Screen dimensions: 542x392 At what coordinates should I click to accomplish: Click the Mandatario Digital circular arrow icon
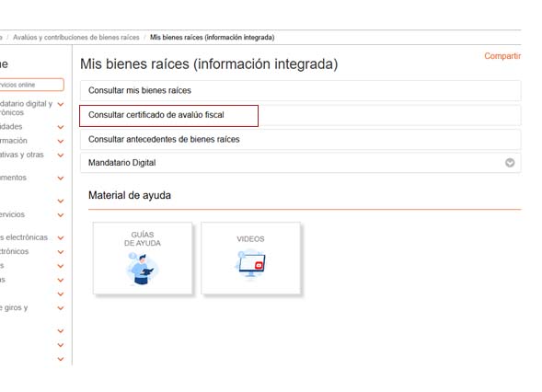point(510,163)
